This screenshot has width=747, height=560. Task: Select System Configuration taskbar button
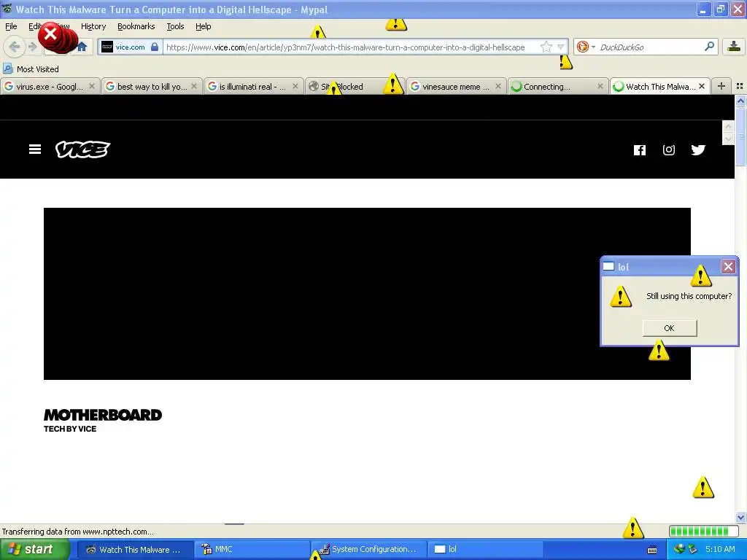(369, 550)
